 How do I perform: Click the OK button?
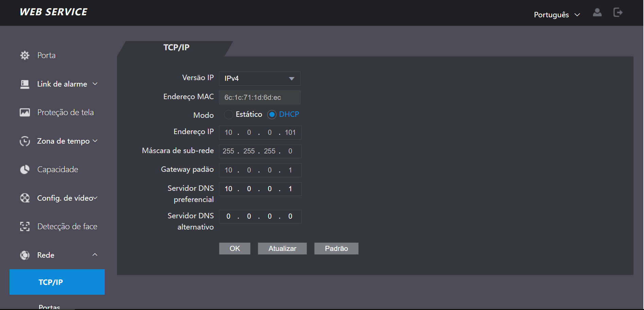pos(235,249)
